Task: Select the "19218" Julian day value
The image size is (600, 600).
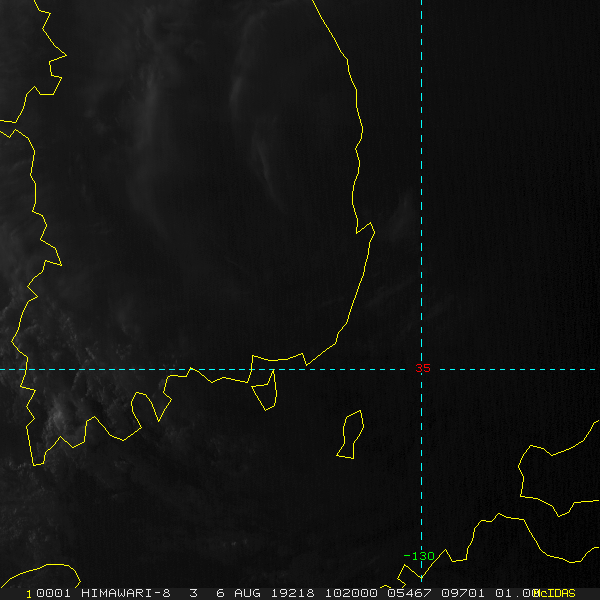Action: (293, 593)
